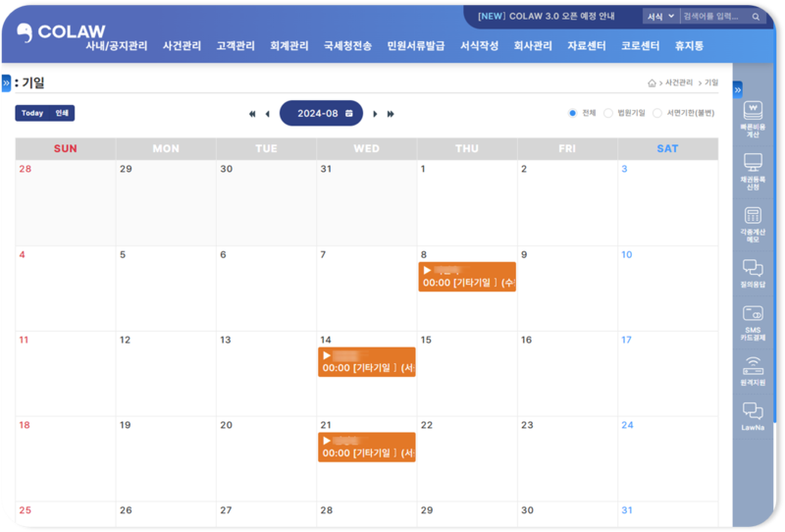Select August 31 date number
Viewport: 785px width, 532px height.
tap(627, 510)
